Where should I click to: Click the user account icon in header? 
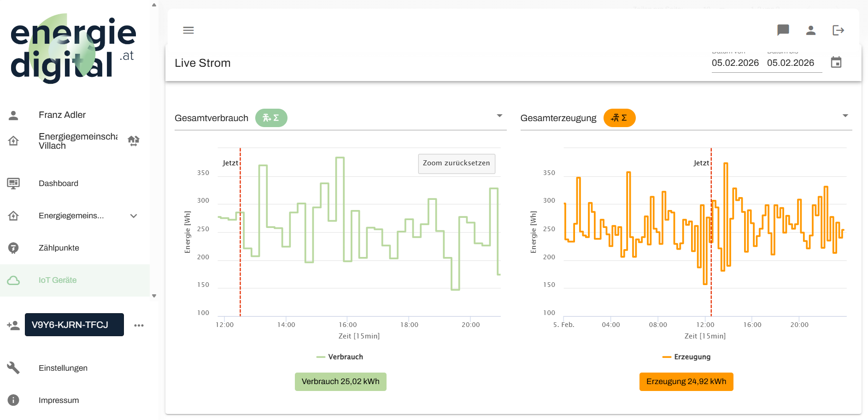coord(810,30)
